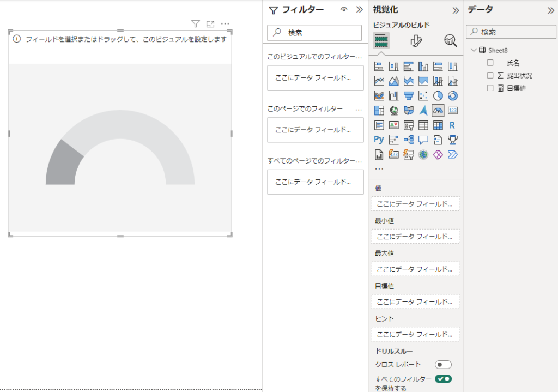
Task: Turn on the クロス レポート toggle
Action: pos(443,365)
